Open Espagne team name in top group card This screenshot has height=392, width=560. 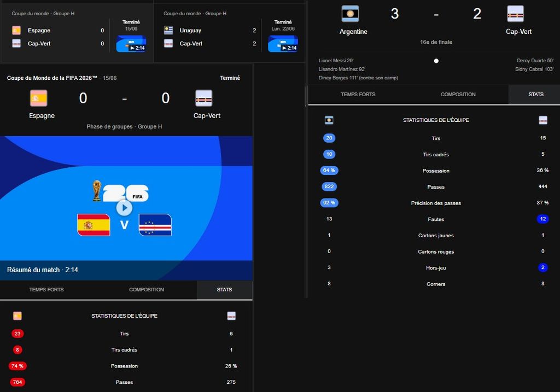point(39,31)
